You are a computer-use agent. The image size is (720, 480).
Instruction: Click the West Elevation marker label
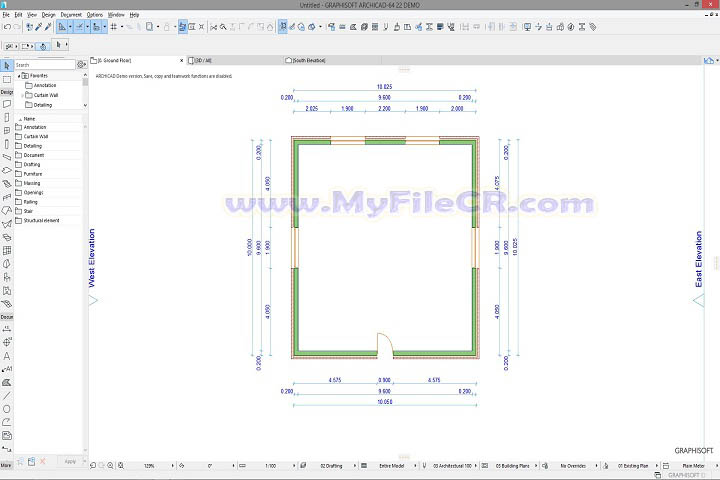[x=92, y=258]
